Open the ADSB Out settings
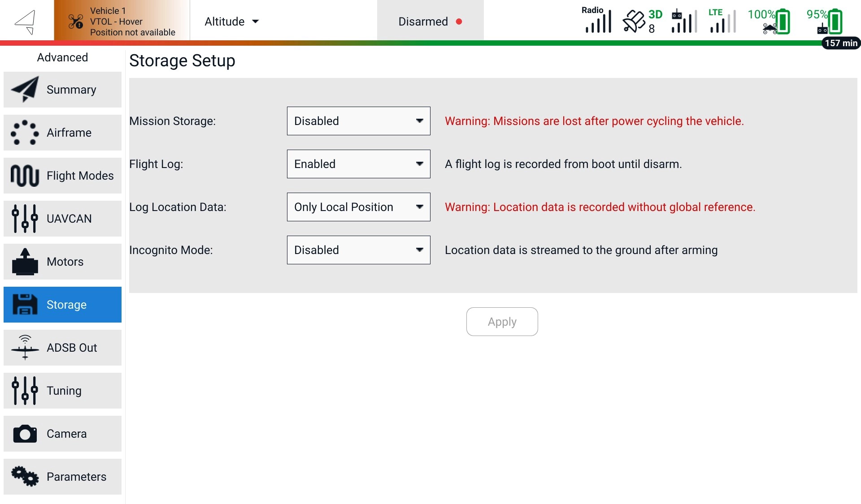 coord(62,348)
